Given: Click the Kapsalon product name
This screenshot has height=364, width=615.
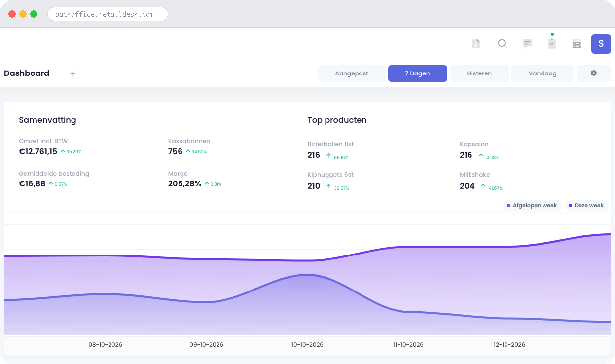Looking at the screenshot, I should click(x=474, y=144).
